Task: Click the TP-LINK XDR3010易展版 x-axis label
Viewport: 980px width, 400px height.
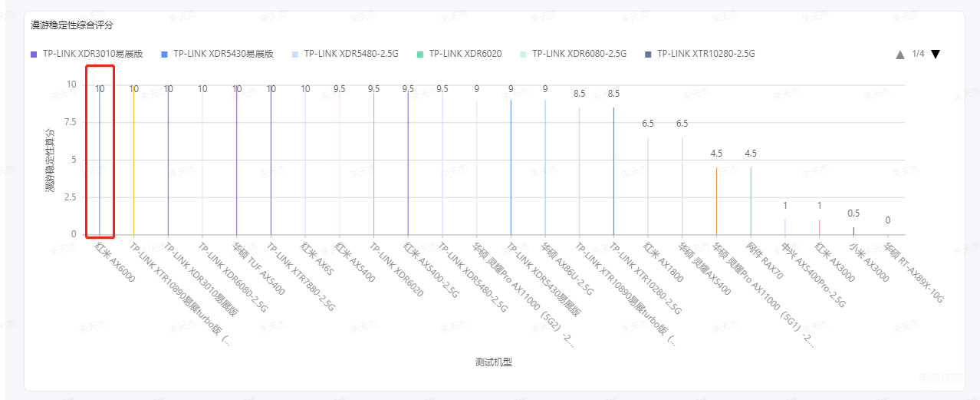Action: [202, 280]
